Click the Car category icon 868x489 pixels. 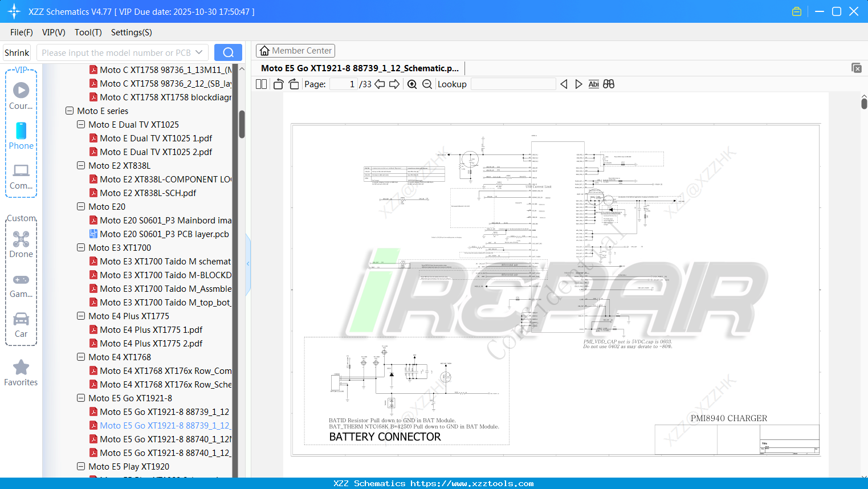21,325
